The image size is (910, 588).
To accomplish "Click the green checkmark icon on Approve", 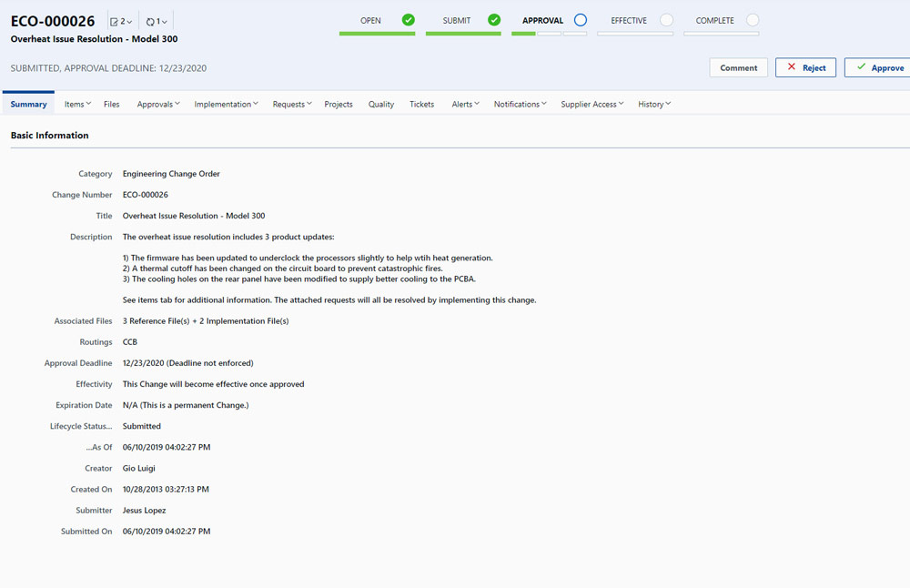I will point(861,67).
